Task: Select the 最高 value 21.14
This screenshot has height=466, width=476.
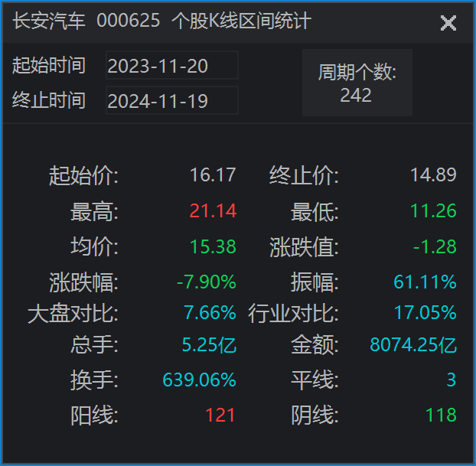Action: click(x=213, y=210)
